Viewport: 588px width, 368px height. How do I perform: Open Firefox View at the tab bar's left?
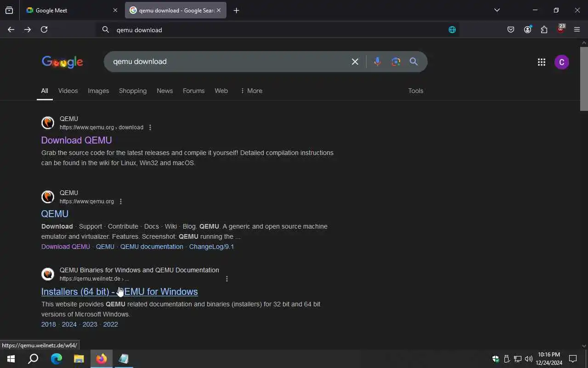point(9,10)
